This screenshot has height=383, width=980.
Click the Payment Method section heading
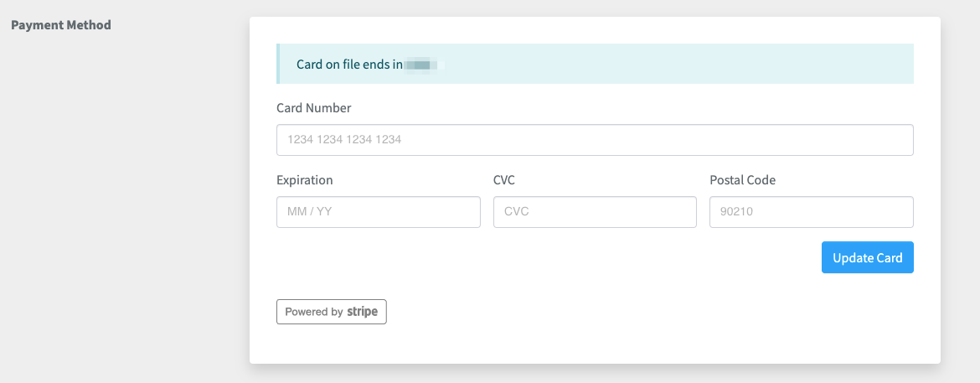point(60,25)
